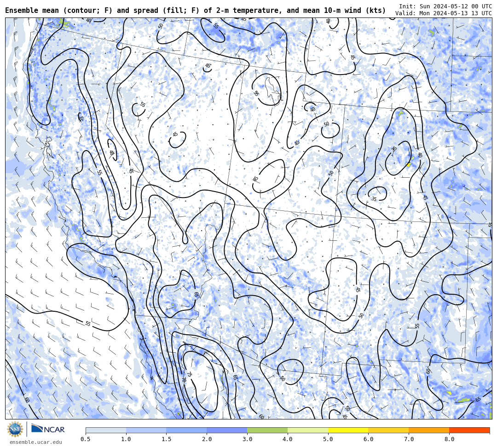Click the 0.5 colorbar tick label
The image size is (497, 448).
coord(86,439)
